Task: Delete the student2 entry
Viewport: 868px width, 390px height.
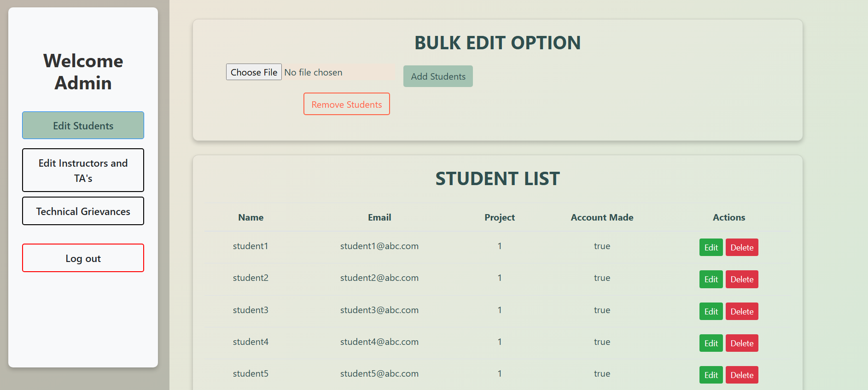Action: coord(742,279)
